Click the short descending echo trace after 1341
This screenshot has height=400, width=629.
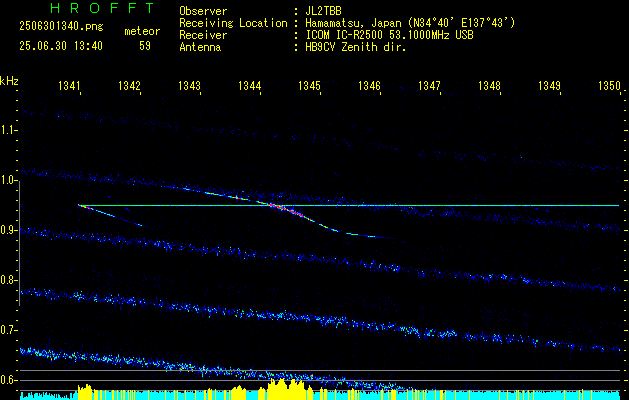[110, 215]
